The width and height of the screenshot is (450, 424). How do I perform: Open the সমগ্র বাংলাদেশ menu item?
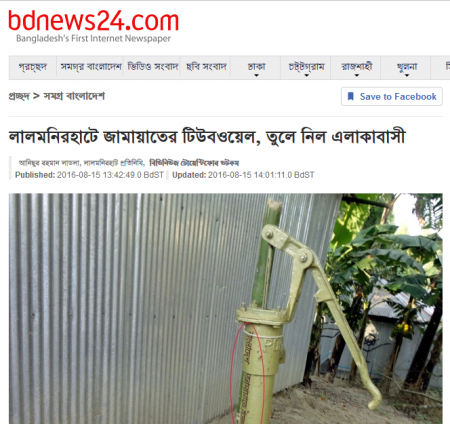pyautogui.click(x=91, y=67)
